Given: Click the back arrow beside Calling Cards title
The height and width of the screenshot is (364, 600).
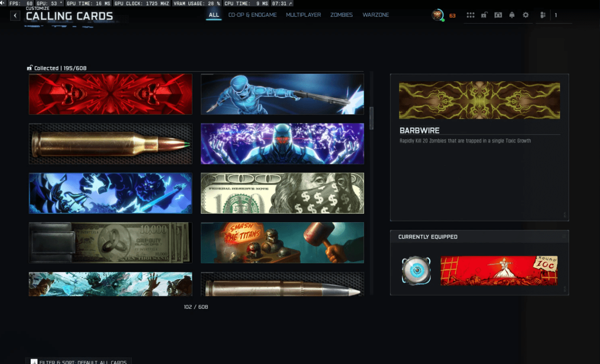Looking at the screenshot, I should tap(15, 16).
